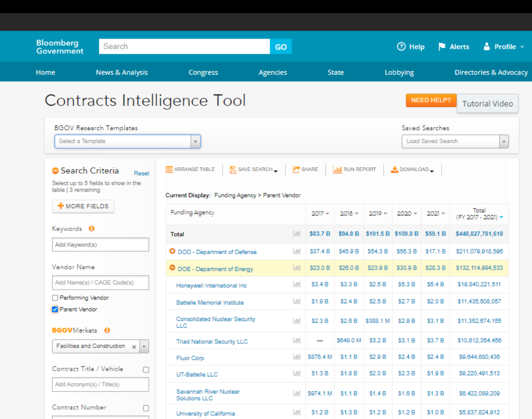Check the Contract Title / Vehicle checkbox
This screenshot has height=419, width=532.
(x=146, y=370)
